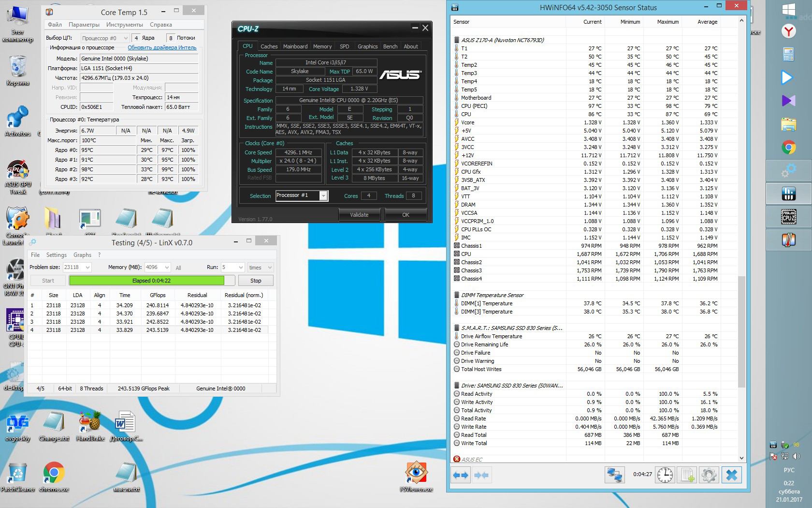Open the Windows Start button on the taskbar
The height and width of the screenshot is (508, 812).
[789, 11]
